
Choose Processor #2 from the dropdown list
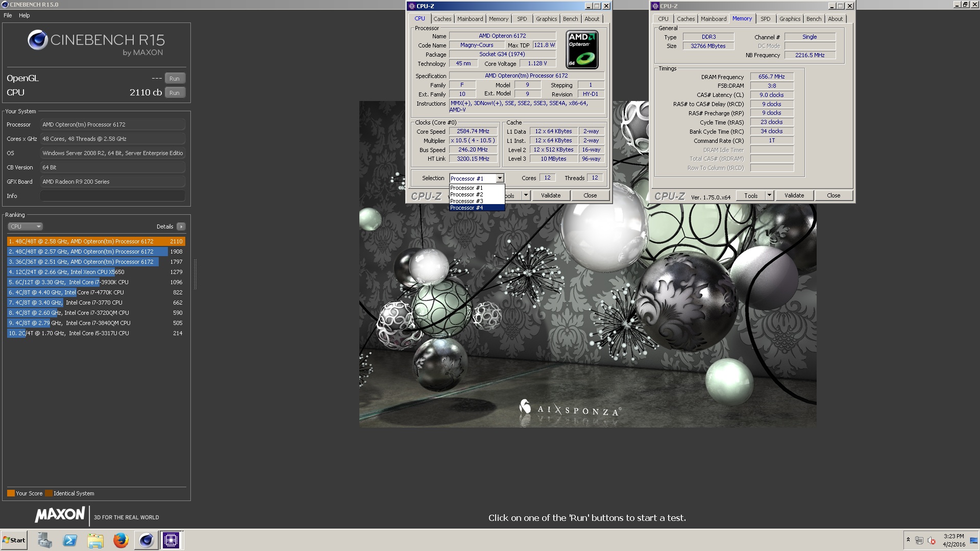(x=477, y=194)
